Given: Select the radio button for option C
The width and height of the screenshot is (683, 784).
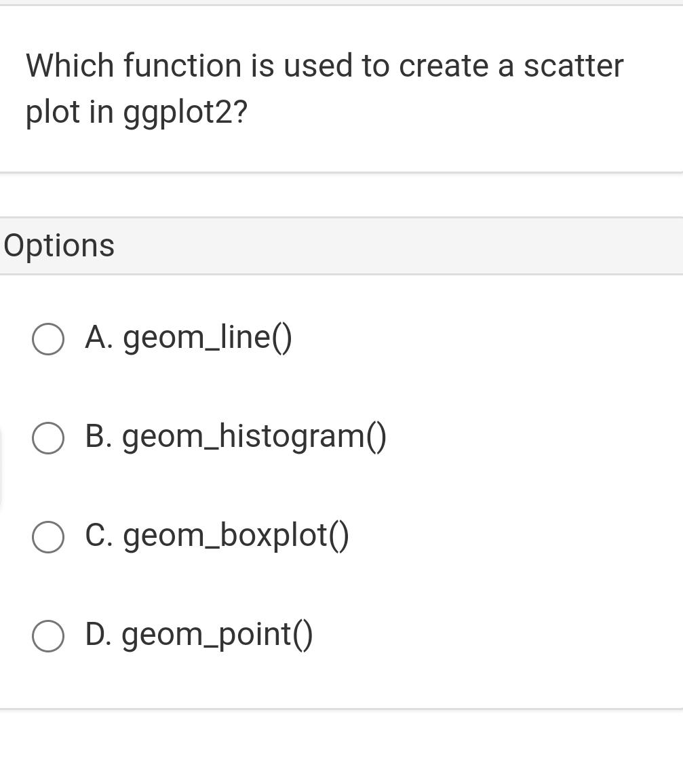Looking at the screenshot, I should tap(47, 536).
